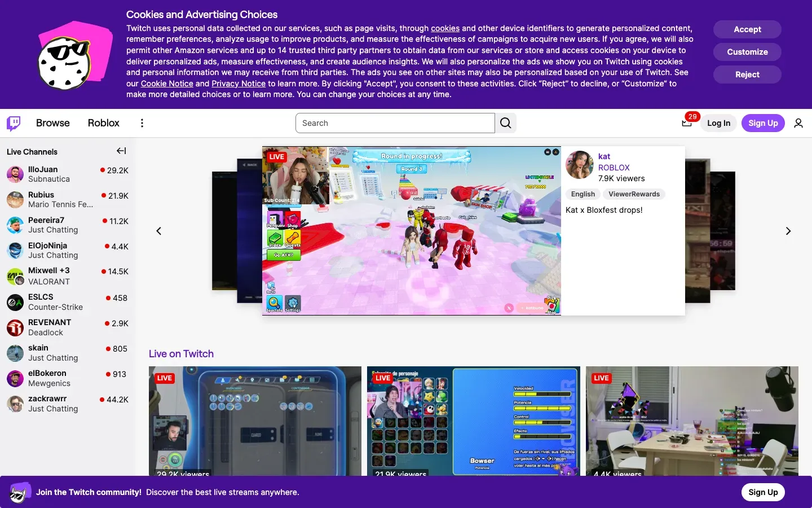
Task: Open the three-dot More navigation menu
Action: pyautogui.click(x=142, y=123)
